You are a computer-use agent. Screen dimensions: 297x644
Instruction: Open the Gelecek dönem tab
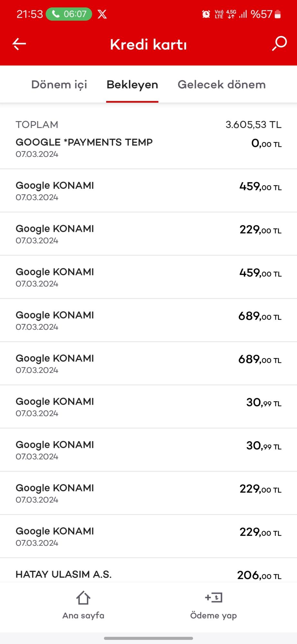222,85
